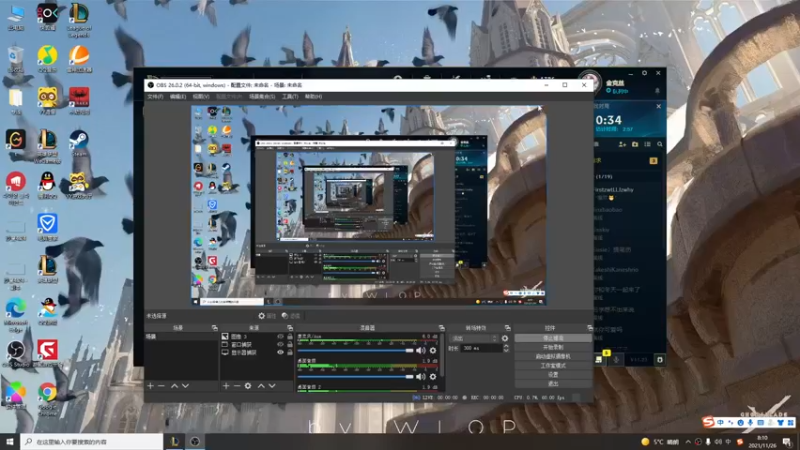This screenshot has width=800, height=450.
Task: Toggle lock on 窗口捕获 source
Action: click(x=290, y=344)
